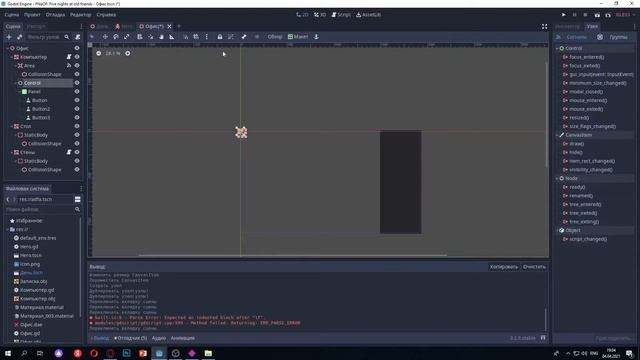Open output panel expand icon at bottom right
Screen dimensions: 640x360
pos(543,338)
